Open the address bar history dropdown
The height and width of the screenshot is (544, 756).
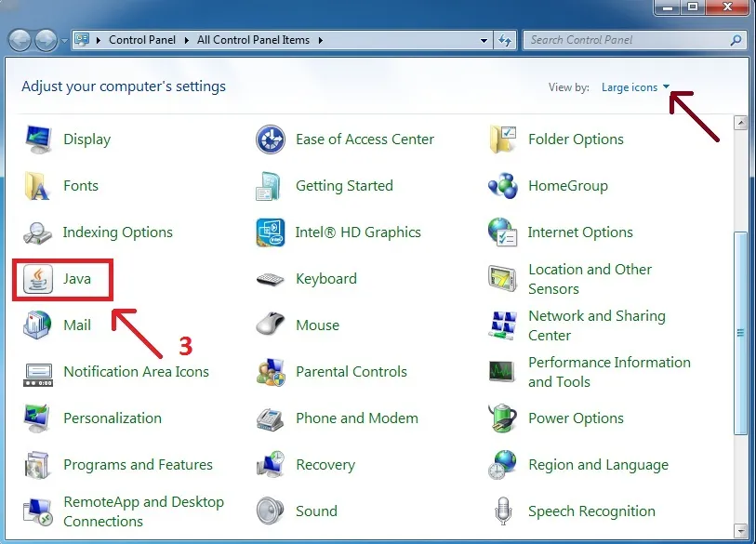pos(484,40)
